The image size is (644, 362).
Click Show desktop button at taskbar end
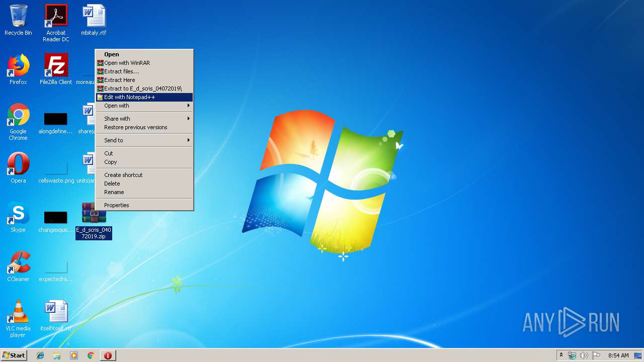click(638, 355)
